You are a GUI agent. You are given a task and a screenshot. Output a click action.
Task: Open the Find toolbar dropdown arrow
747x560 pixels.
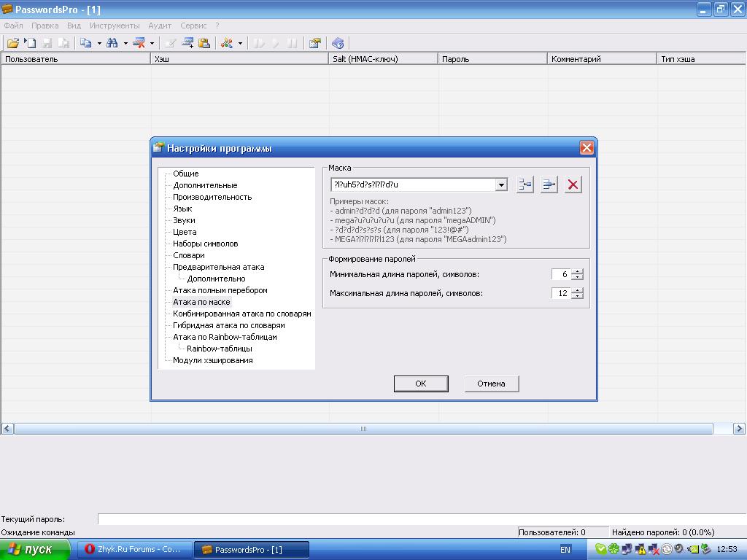[125, 43]
